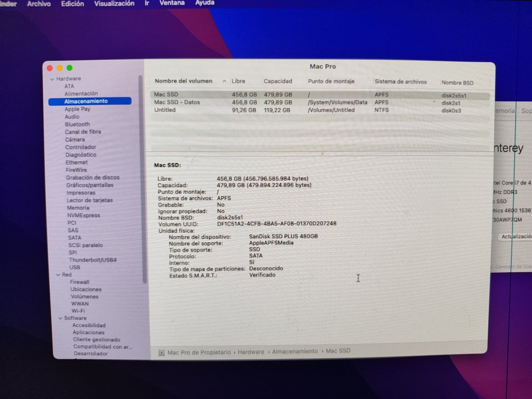Screen dimensions: 532x399
Task: Sort by the Capacidad column header
Action: click(x=278, y=81)
